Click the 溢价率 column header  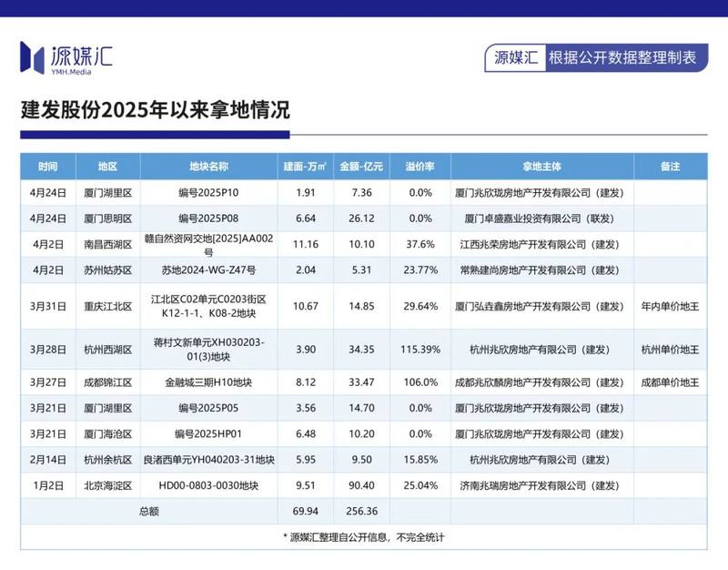[x=420, y=167]
